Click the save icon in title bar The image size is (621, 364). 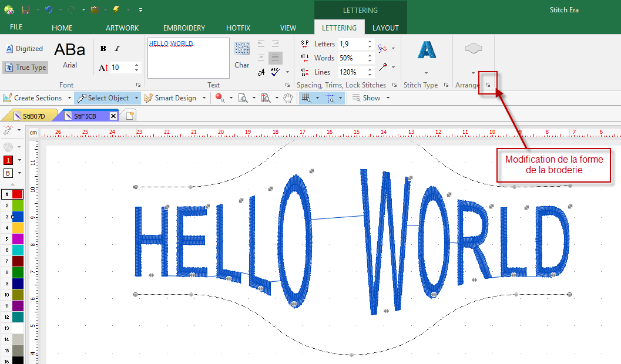[x=26, y=10]
